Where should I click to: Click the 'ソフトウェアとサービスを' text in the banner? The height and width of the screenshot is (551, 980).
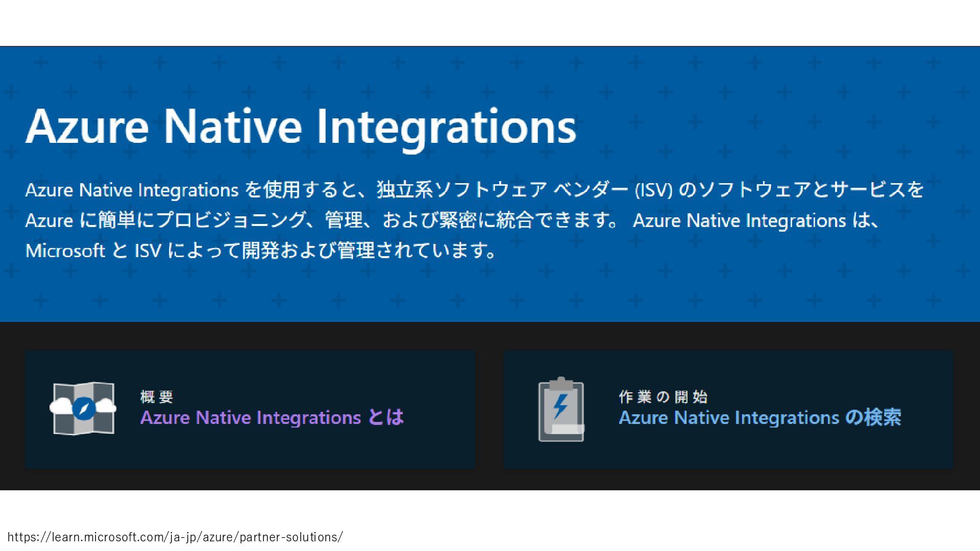pyautogui.click(x=811, y=190)
